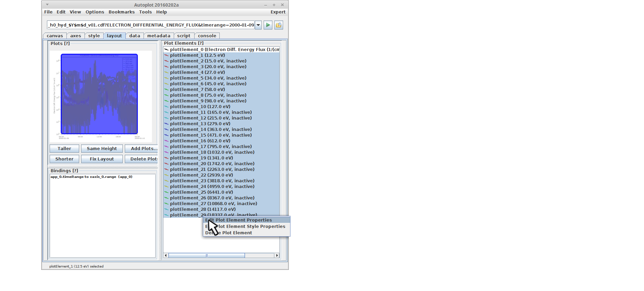Click the horizontal scrollbar left arrow
The image size is (644, 291).
(x=166, y=256)
